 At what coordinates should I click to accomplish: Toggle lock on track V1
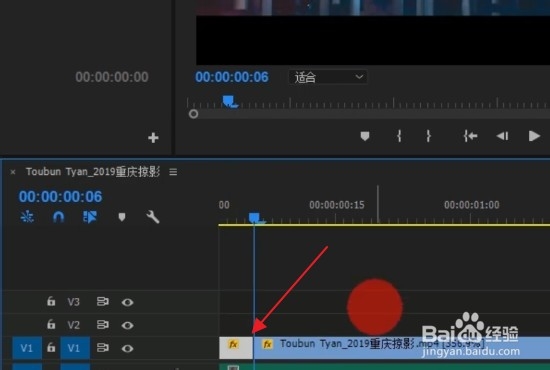[x=51, y=348]
